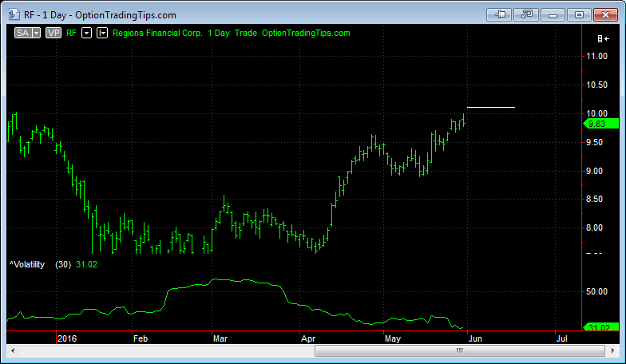This screenshot has width=626, height=364.
Task: Click the price scale arrow icon
Action: pyautogui.click(x=604, y=38)
